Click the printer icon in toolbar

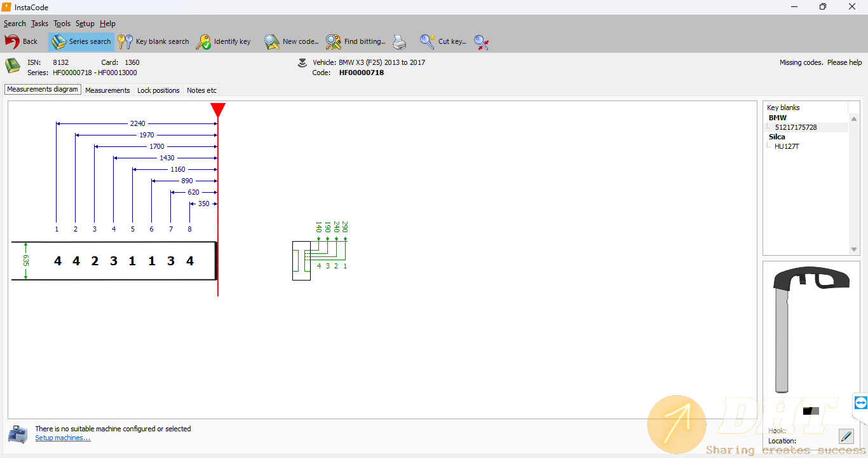click(399, 42)
